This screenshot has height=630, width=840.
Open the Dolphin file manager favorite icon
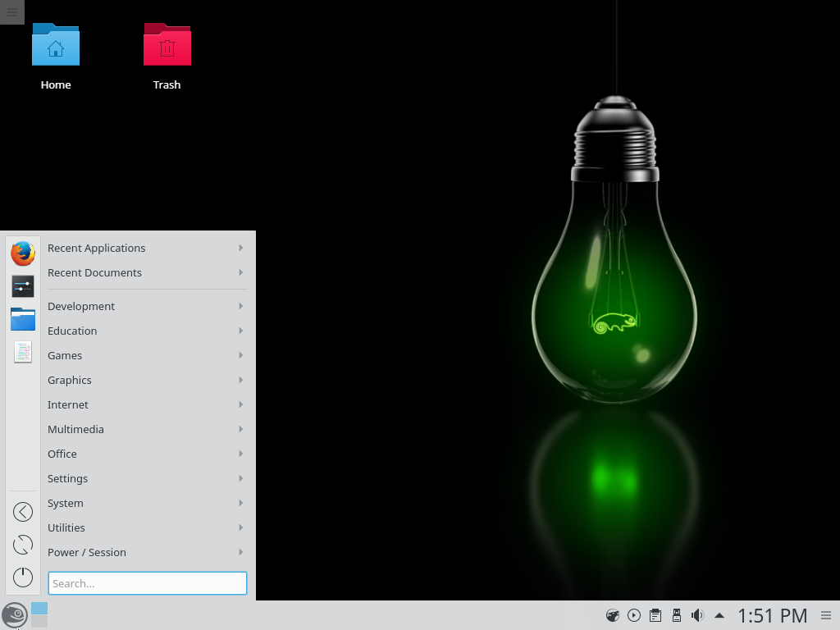22,319
